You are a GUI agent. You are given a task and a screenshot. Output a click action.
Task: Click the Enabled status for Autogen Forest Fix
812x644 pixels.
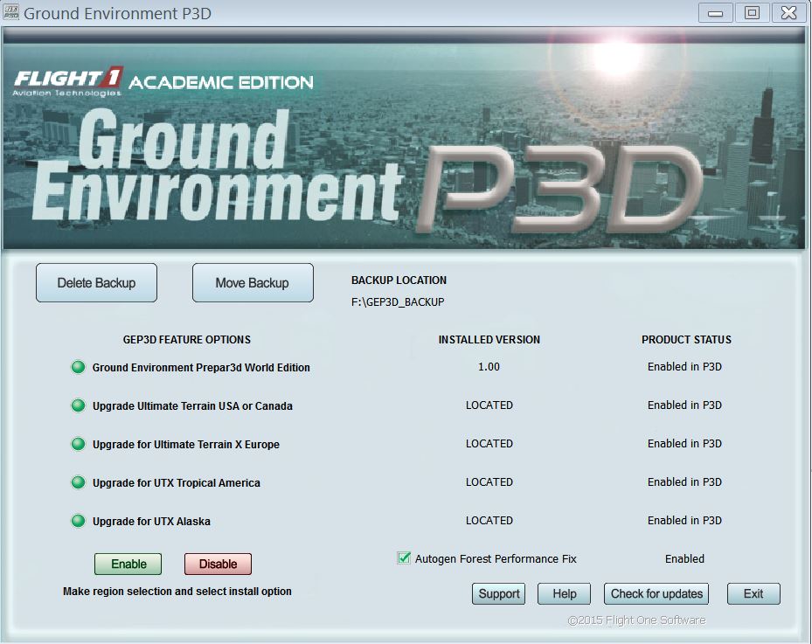point(684,558)
